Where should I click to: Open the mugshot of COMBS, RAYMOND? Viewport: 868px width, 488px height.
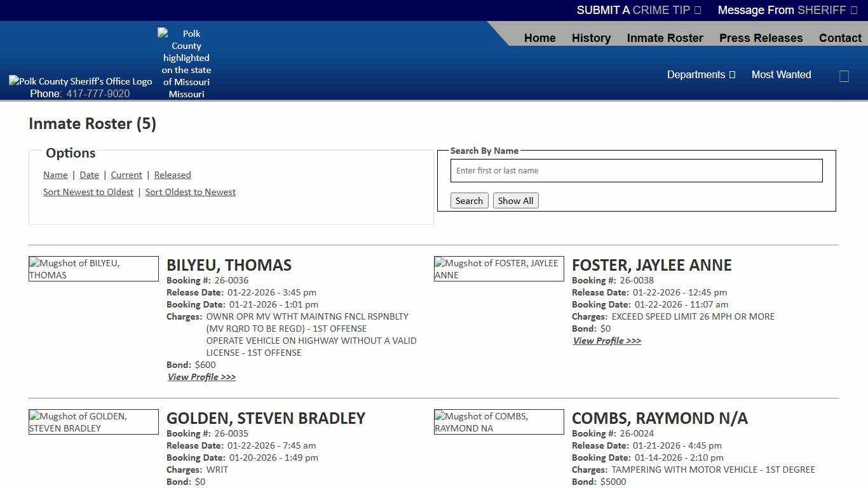498,421
